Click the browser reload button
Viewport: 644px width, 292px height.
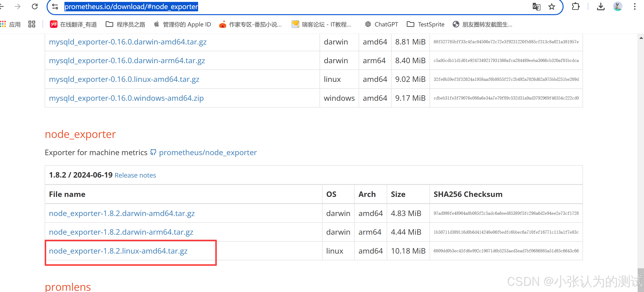[x=34, y=7]
